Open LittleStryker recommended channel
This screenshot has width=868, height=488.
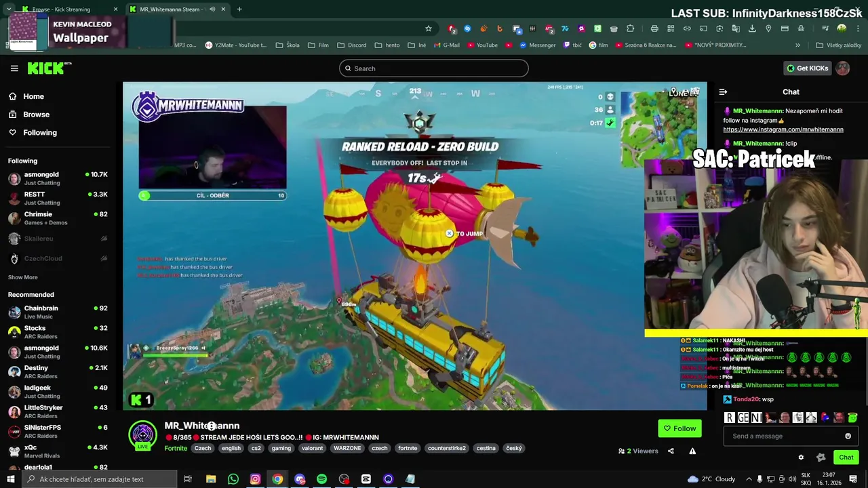[x=58, y=411]
